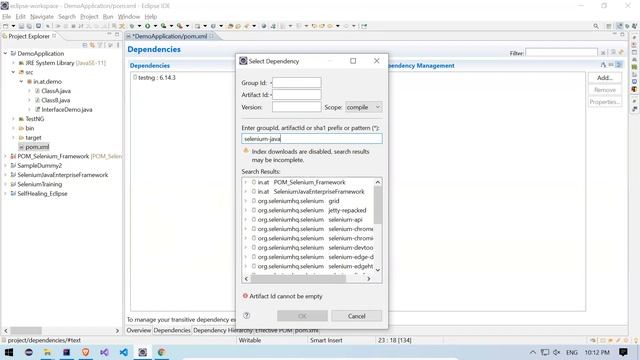Open the File menu
640x360 pixels.
(7, 16)
